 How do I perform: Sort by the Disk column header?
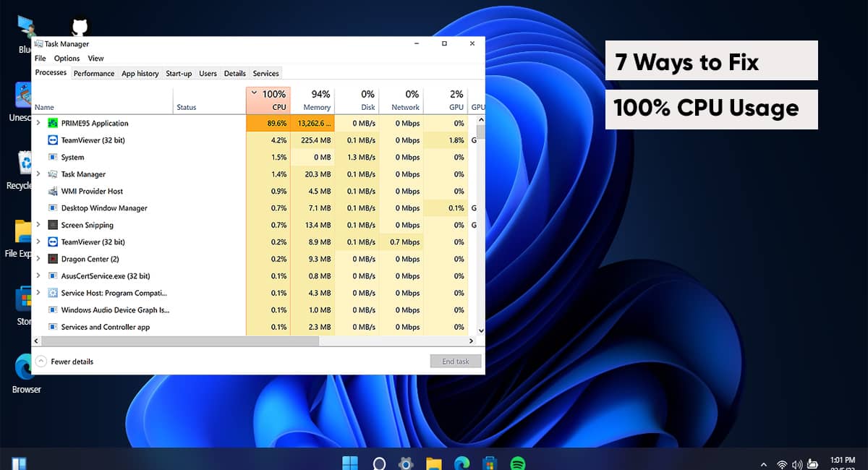(x=357, y=101)
